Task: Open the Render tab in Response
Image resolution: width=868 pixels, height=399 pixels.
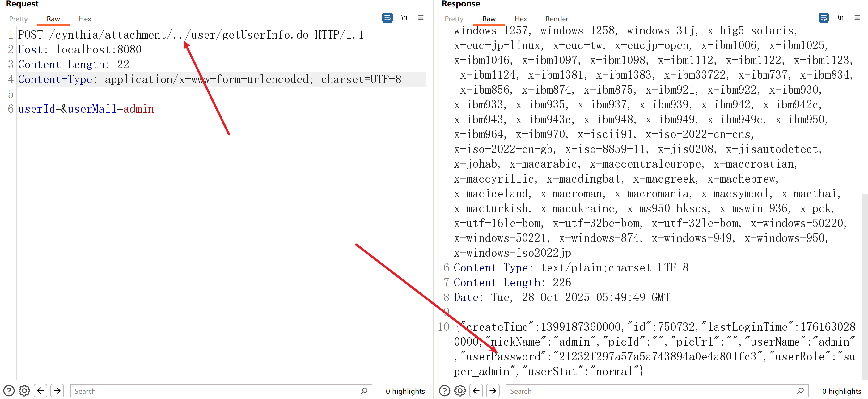Action: [x=557, y=19]
